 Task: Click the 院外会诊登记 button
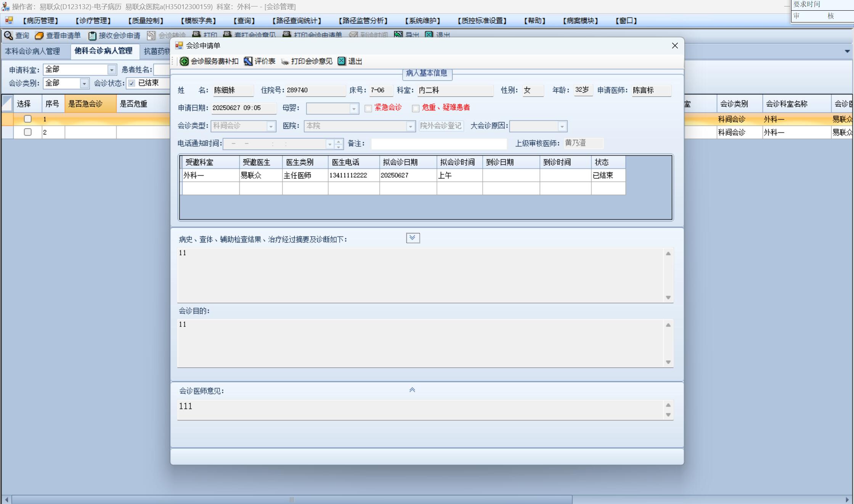click(x=441, y=126)
